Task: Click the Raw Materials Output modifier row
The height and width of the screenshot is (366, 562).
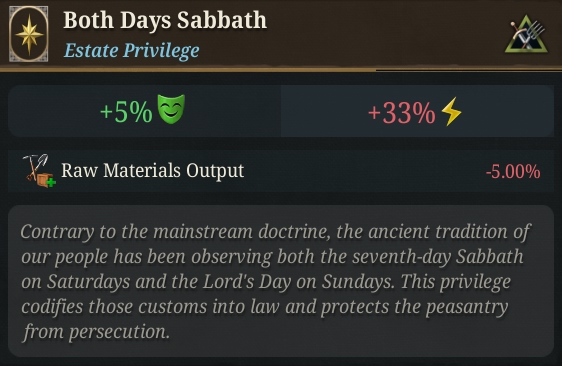Action: coord(281,171)
